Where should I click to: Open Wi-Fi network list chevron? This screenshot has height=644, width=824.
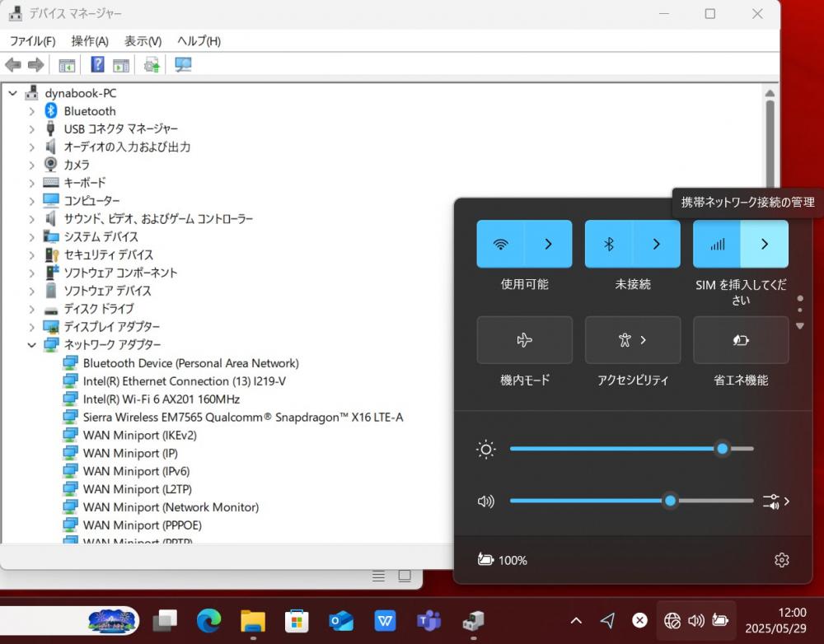tap(548, 244)
